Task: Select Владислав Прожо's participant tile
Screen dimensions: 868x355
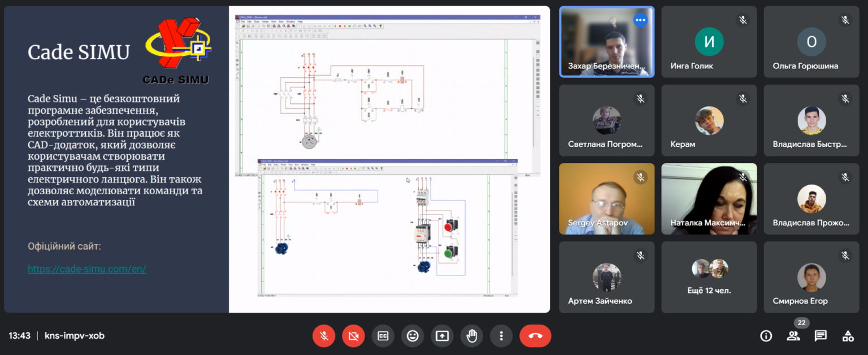Action: click(x=811, y=199)
